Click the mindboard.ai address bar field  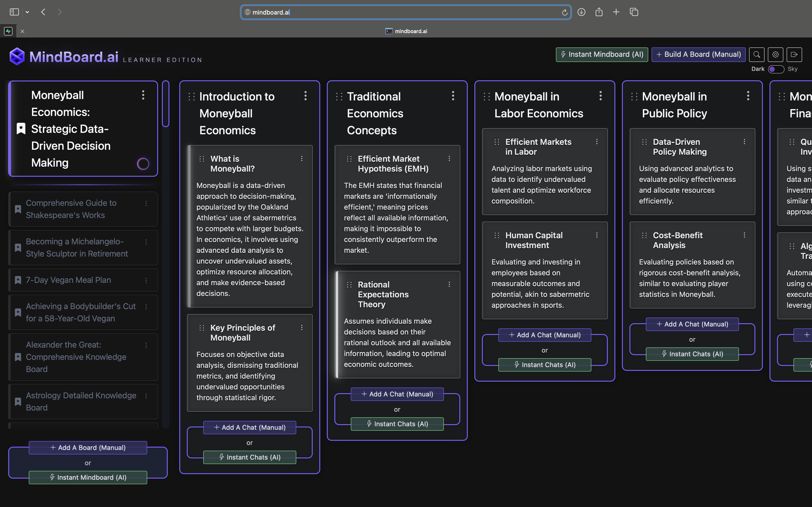403,12
